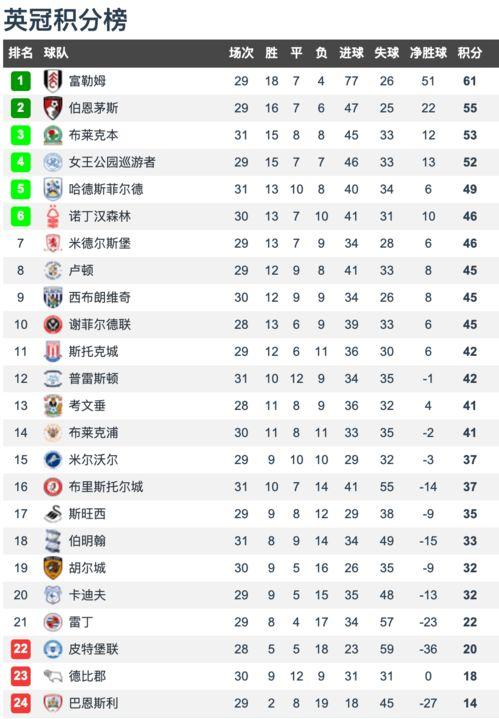This screenshot has height=719, width=499.
Task: Open team link 布里斯托尔城
Action: tap(106, 487)
